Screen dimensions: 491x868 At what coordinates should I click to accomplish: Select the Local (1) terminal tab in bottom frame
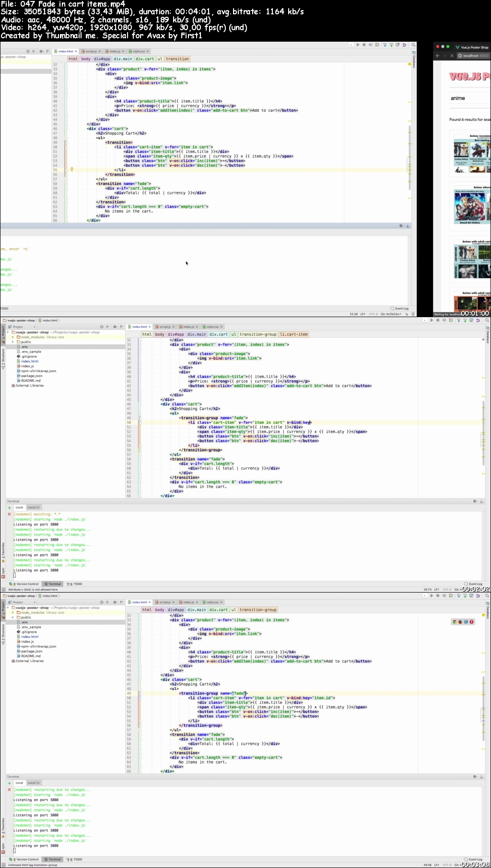click(34, 783)
